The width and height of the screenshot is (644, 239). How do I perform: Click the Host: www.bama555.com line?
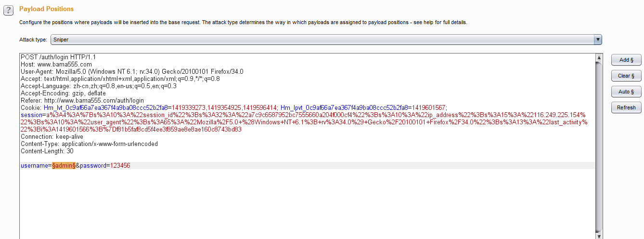pyautogui.click(x=56, y=64)
